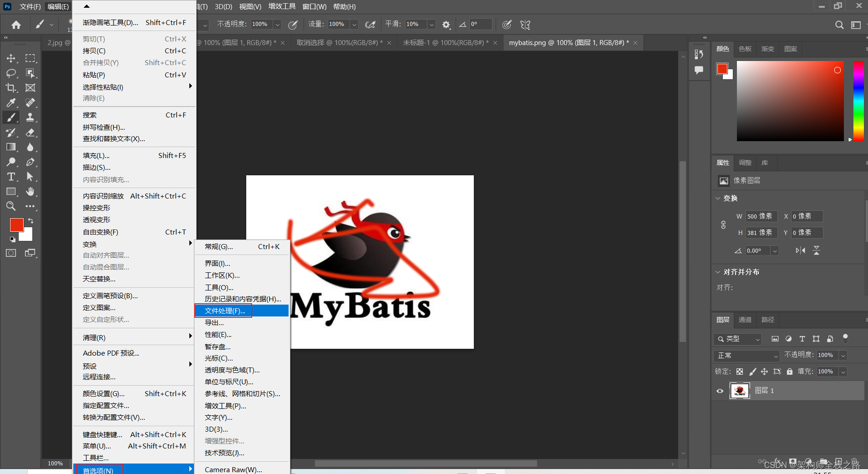
Task: Select the Rectangular Marquee tool
Action: pos(30,58)
